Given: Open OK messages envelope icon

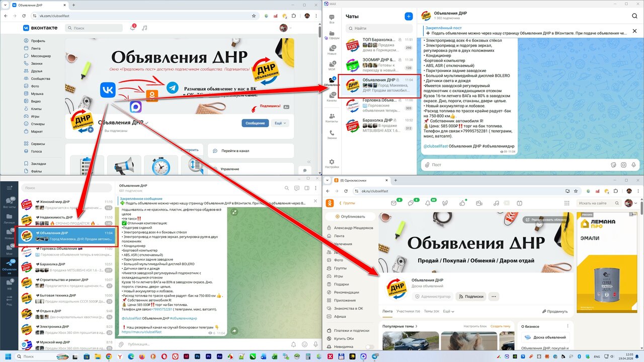Looking at the screenshot, I should tap(394, 203).
